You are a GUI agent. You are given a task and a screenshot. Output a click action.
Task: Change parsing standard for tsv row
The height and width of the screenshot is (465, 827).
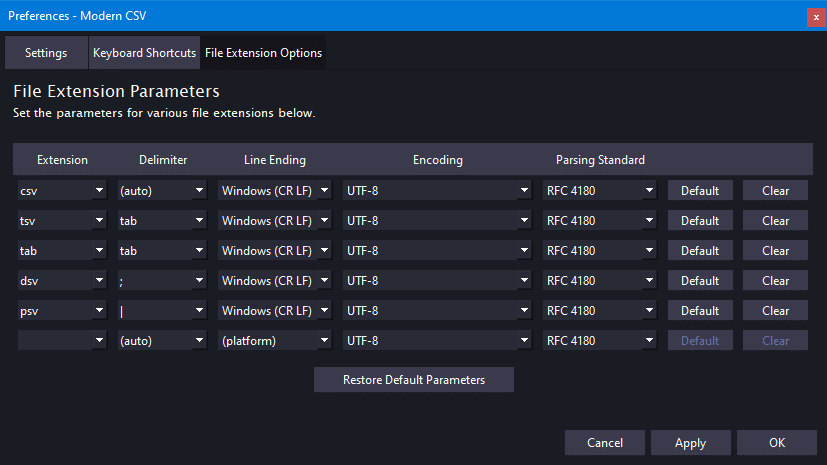(600, 220)
